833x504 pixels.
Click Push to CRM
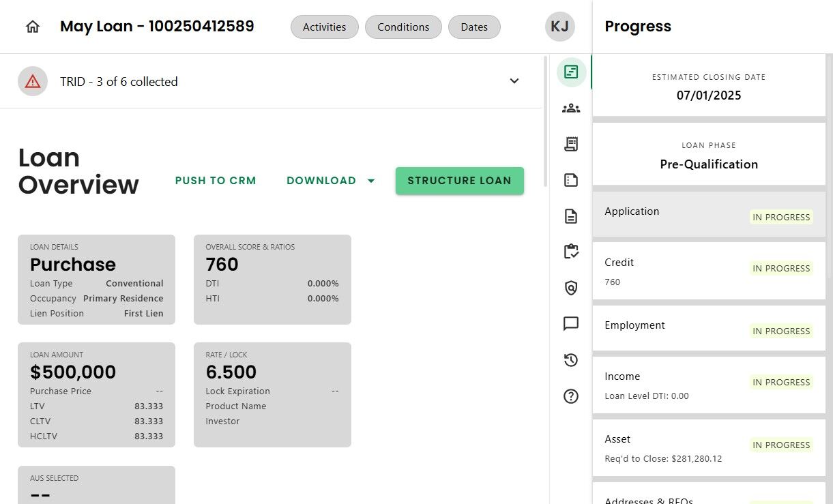[x=216, y=181]
